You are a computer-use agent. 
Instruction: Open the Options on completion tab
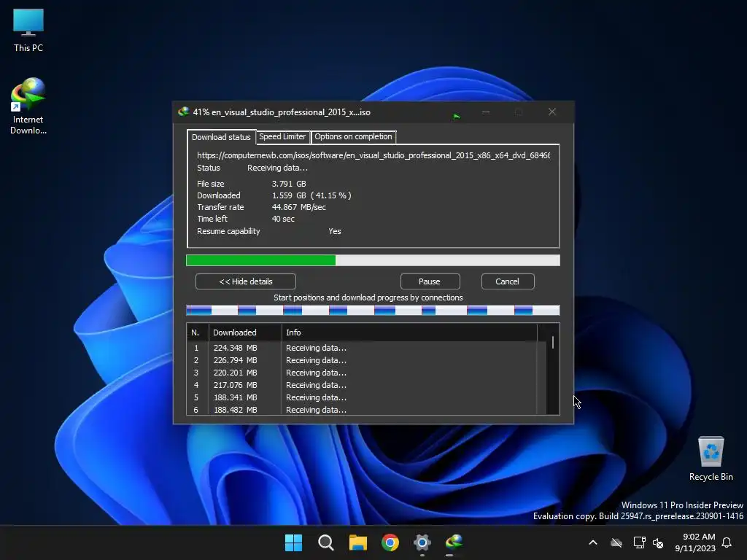[x=353, y=136]
